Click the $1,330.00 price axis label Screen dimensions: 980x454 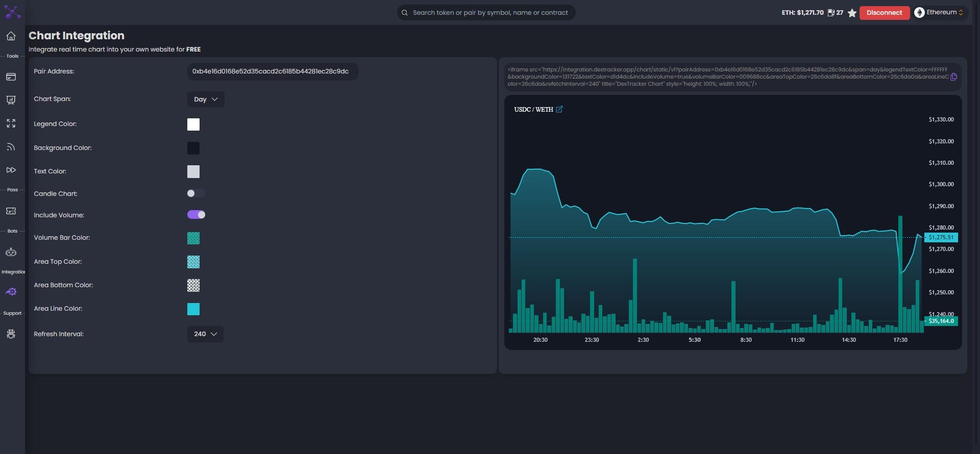point(941,119)
